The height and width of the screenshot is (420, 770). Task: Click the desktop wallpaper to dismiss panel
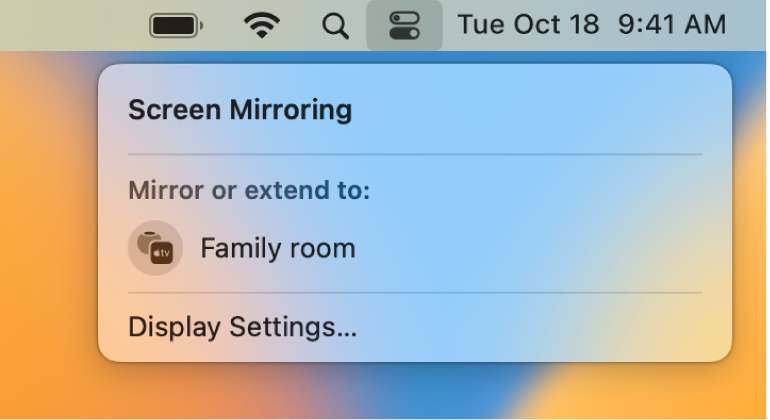[50, 250]
